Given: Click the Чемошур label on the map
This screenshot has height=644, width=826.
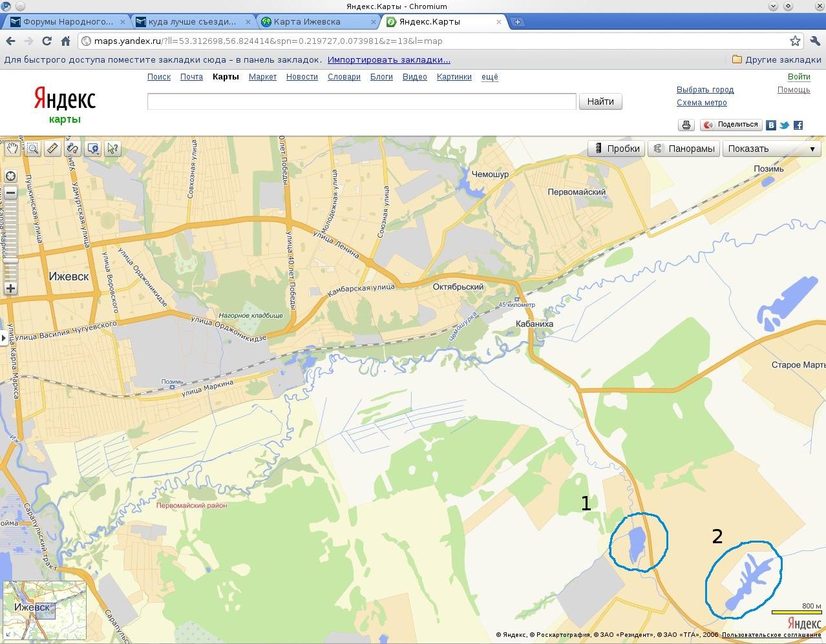Looking at the screenshot, I should pyautogui.click(x=490, y=174).
